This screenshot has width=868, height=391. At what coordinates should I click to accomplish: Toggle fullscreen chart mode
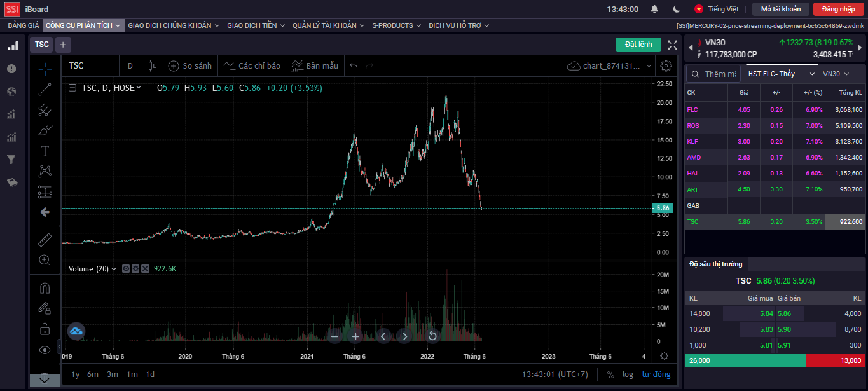pyautogui.click(x=673, y=45)
